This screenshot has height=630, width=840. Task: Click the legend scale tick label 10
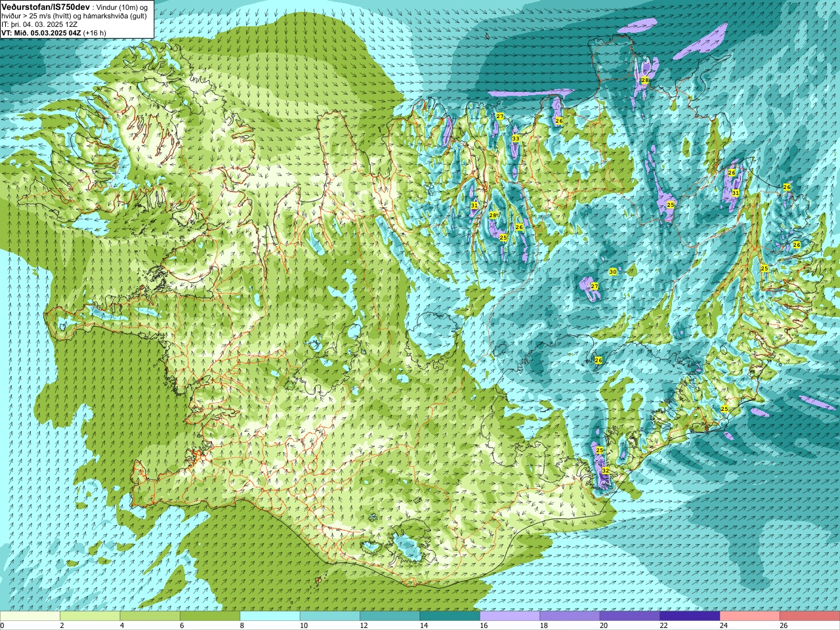304,625
